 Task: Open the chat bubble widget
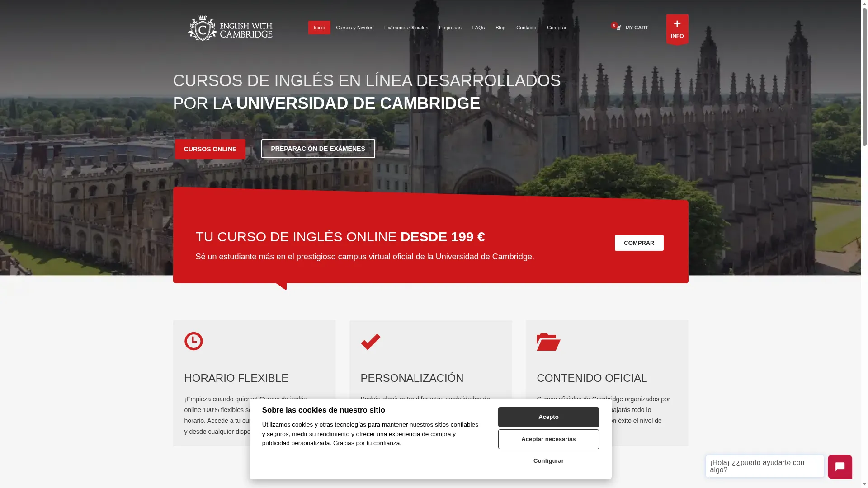click(x=840, y=467)
